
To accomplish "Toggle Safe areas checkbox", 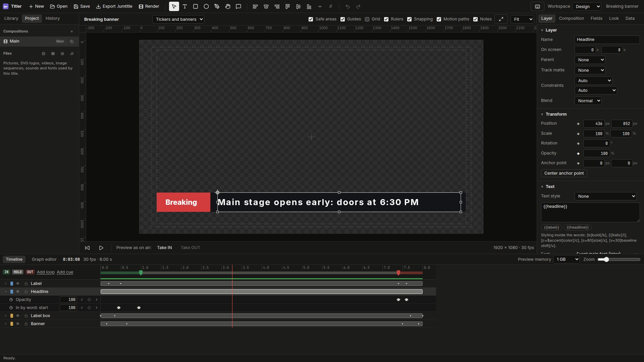I will pos(311,19).
